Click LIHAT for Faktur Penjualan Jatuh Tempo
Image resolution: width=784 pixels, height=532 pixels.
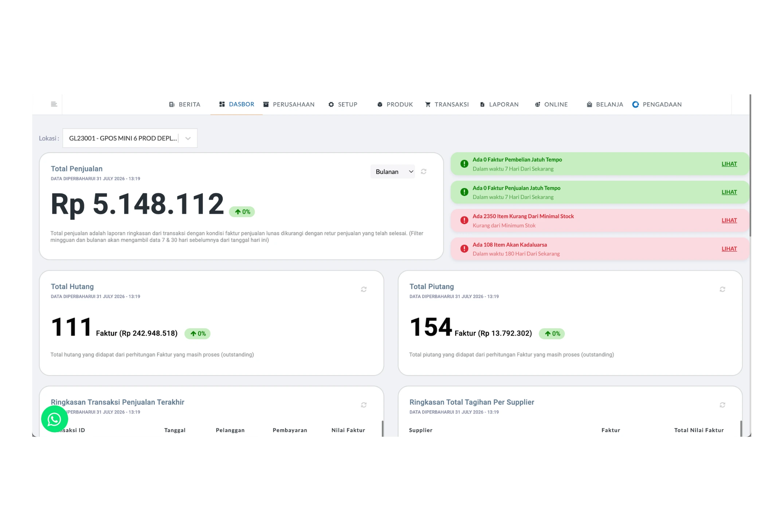(x=729, y=192)
